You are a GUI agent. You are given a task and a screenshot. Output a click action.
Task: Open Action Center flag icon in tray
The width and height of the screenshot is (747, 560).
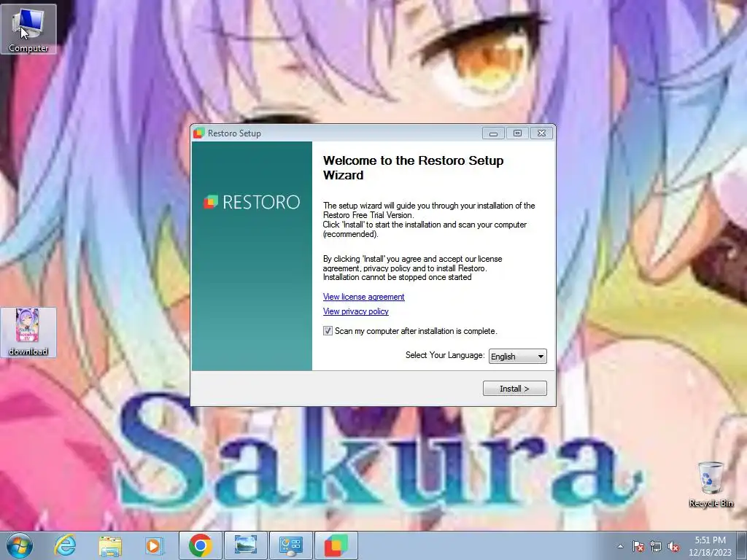[638, 546]
